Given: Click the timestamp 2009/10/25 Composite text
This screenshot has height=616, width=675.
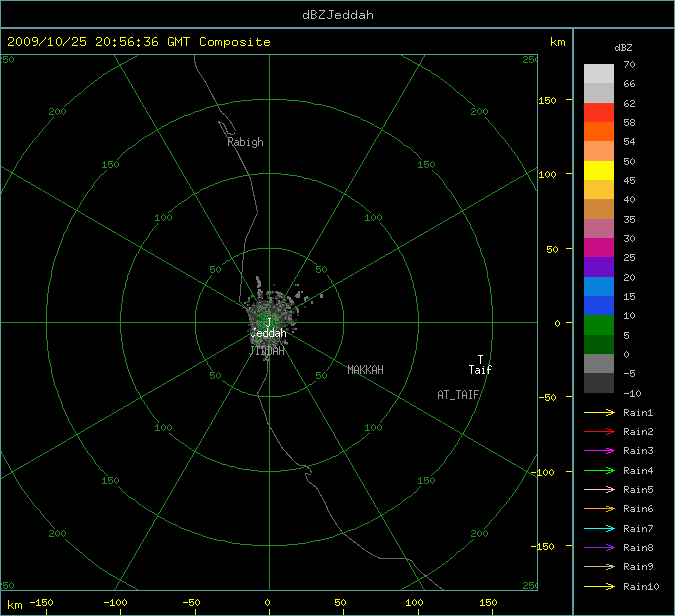Looking at the screenshot, I should click(139, 42).
